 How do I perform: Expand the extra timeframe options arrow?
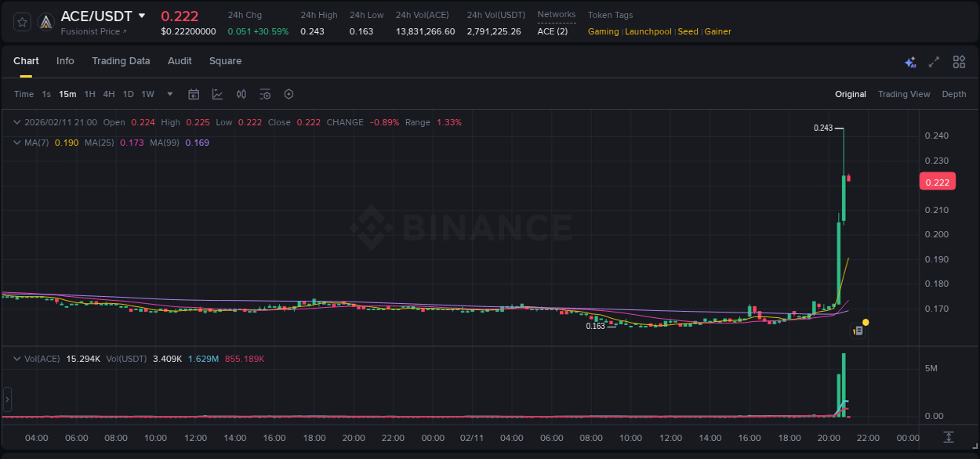tap(169, 94)
